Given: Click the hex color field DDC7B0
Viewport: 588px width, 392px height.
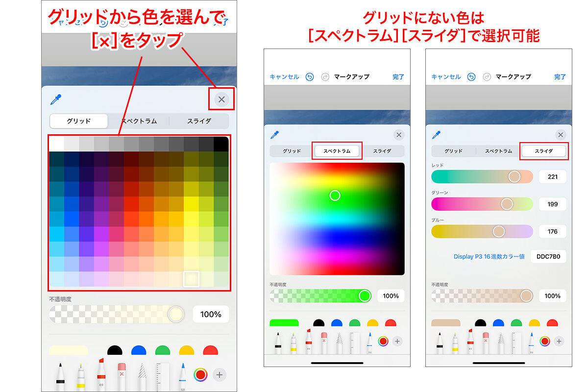Looking at the screenshot, I should [x=548, y=256].
